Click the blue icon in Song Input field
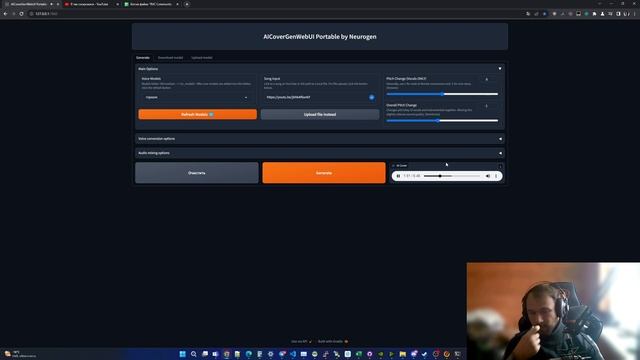The height and width of the screenshot is (360, 640). pyautogui.click(x=371, y=98)
